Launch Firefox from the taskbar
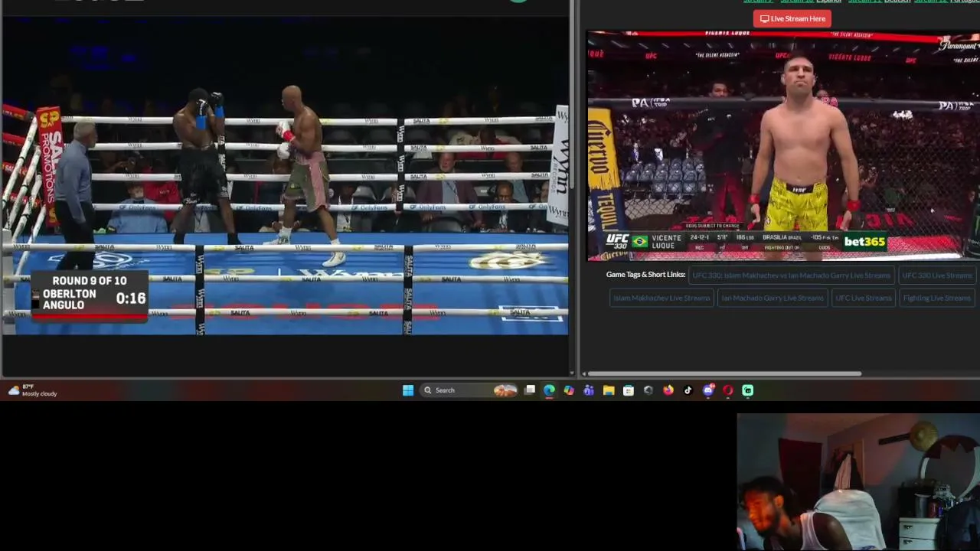Viewport: 980px width, 551px height. pyautogui.click(x=668, y=390)
